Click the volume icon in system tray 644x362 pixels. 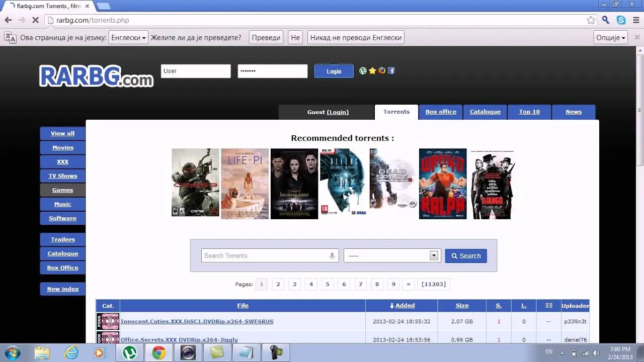pyautogui.click(x=596, y=352)
